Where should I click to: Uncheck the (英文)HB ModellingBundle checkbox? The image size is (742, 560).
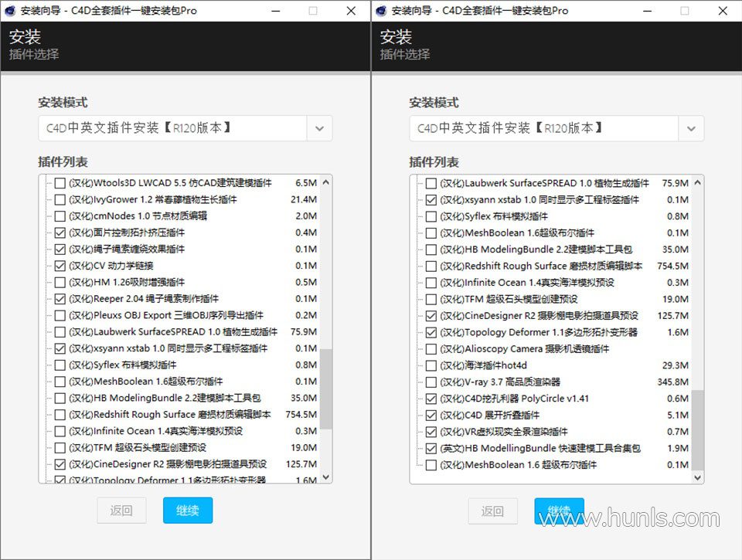[431, 448]
